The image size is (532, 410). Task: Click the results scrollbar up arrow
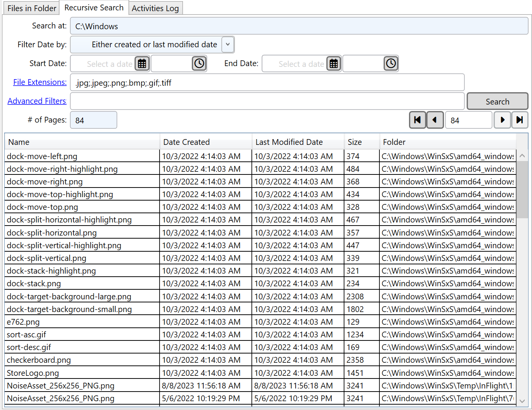[522, 156]
